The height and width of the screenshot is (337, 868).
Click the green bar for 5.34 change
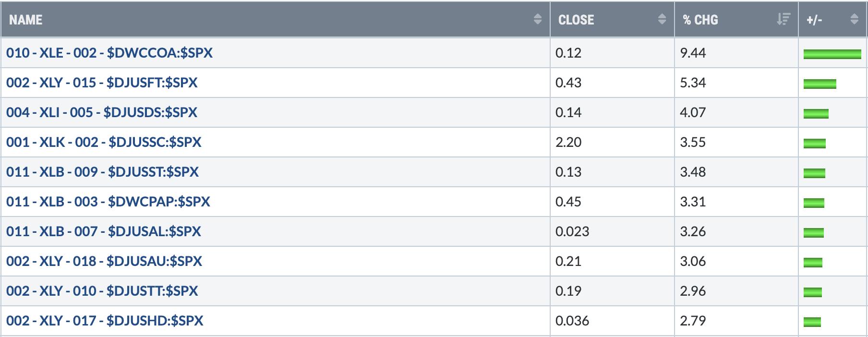point(820,84)
